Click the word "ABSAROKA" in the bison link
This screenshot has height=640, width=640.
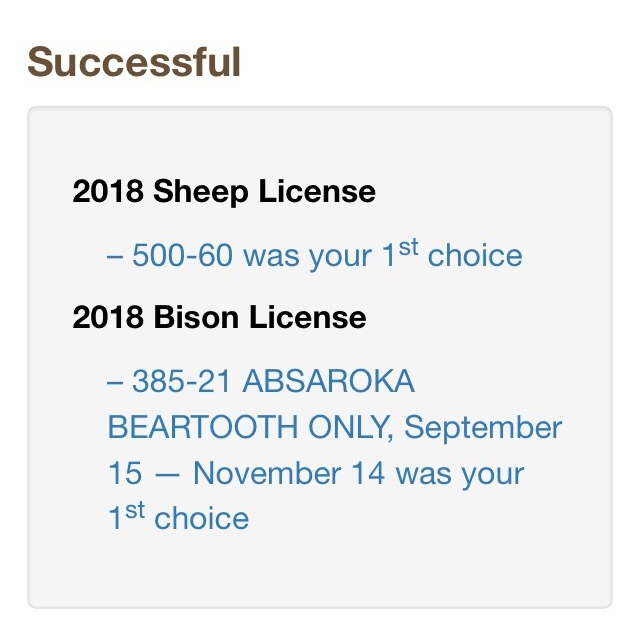(329, 382)
